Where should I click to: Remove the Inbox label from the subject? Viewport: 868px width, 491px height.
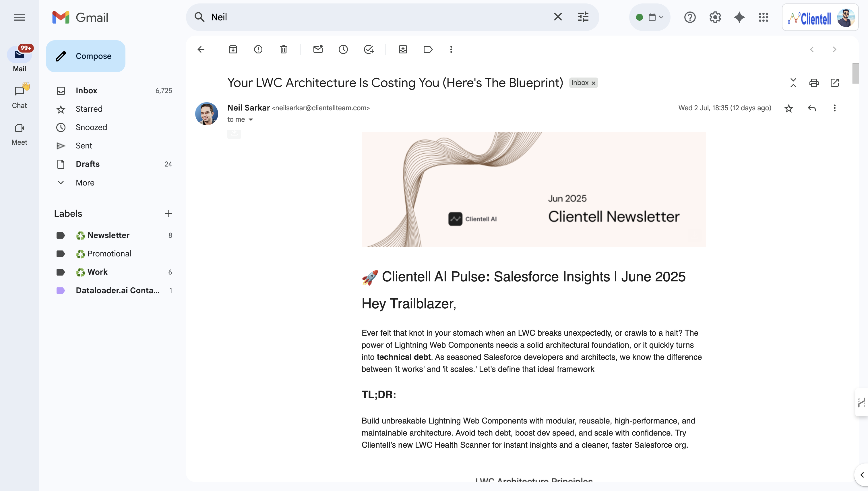point(593,83)
